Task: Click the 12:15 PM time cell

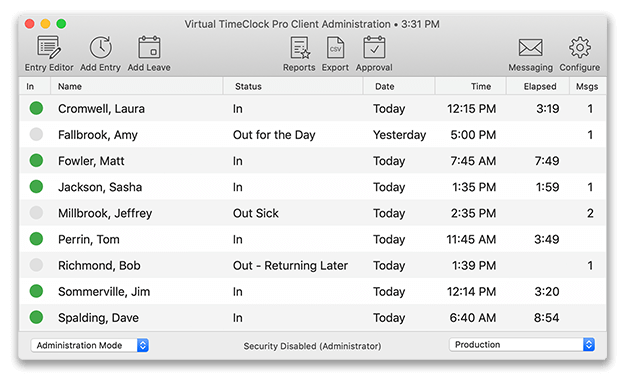Action: pyautogui.click(x=472, y=109)
